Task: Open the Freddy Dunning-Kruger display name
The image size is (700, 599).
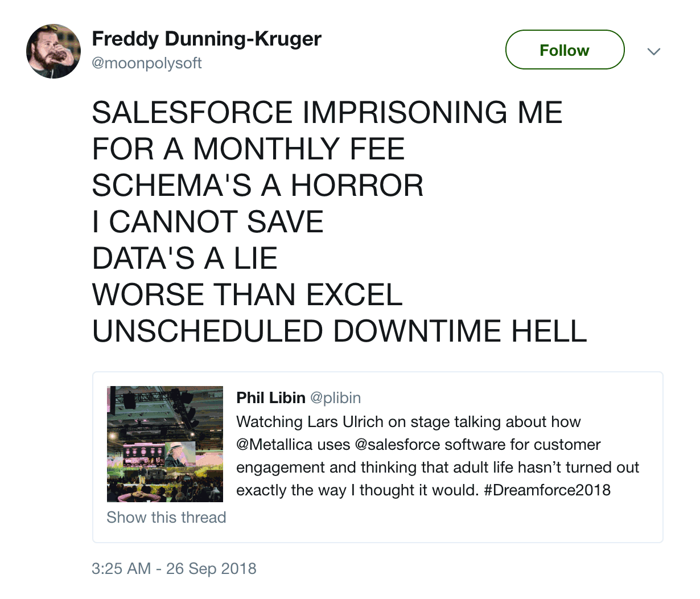Action: [207, 39]
